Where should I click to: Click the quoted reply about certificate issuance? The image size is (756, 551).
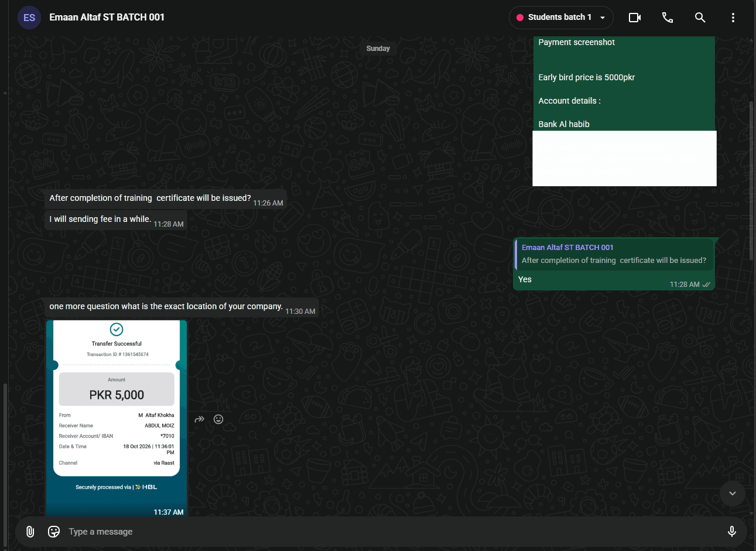pyautogui.click(x=614, y=254)
